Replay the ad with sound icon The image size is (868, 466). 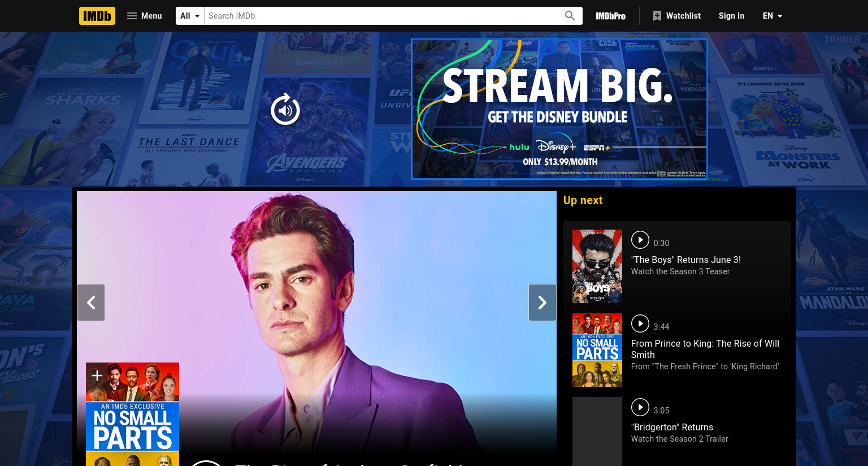click(285, 110)
